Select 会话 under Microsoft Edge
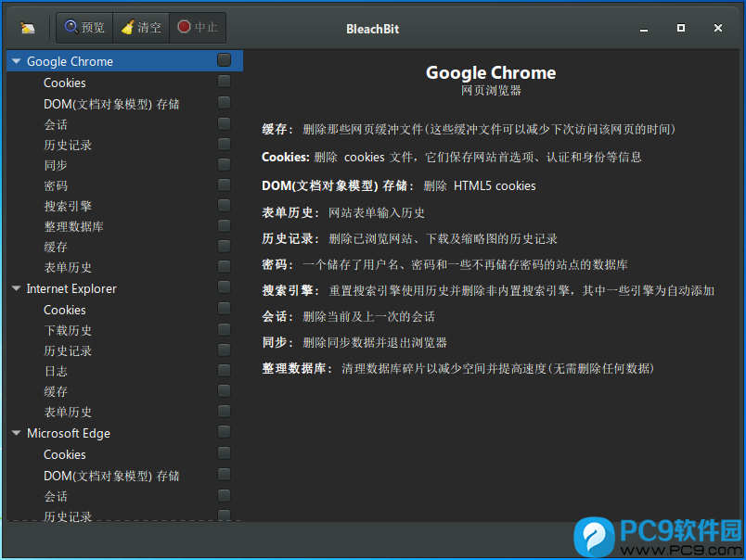746x560 pixels. 56,496
